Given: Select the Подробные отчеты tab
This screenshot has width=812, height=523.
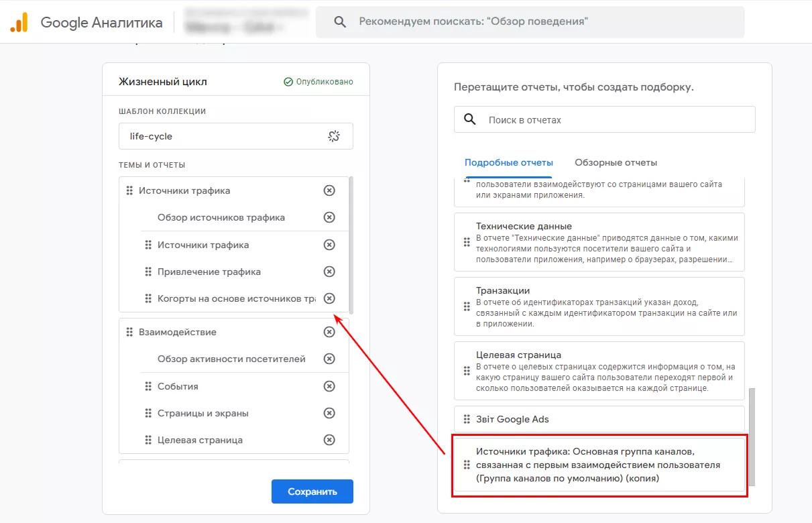Looking at the screenshot, I should 509,162.
